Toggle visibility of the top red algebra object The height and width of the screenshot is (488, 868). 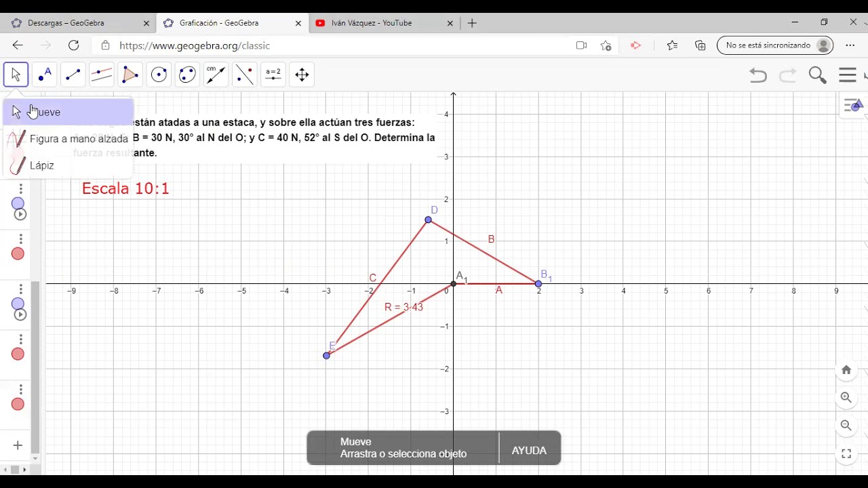(18, 254)
